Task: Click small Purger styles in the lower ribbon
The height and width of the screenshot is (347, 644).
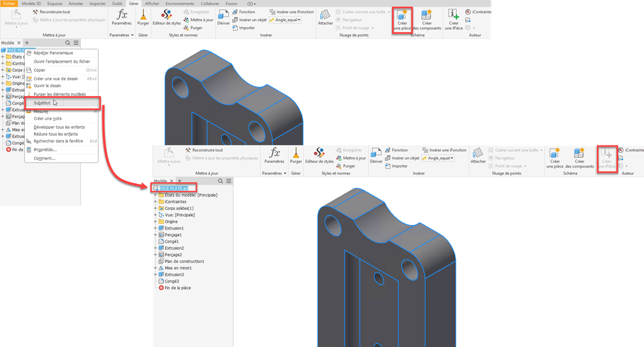Action: [345, 166]
